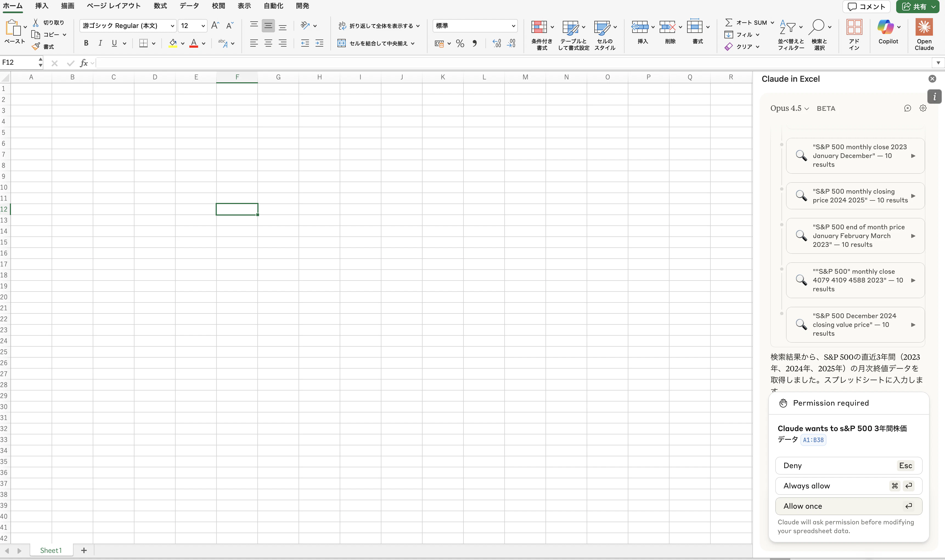Select the オートSUM icon

pyautogui.click(x=729, y=22)
